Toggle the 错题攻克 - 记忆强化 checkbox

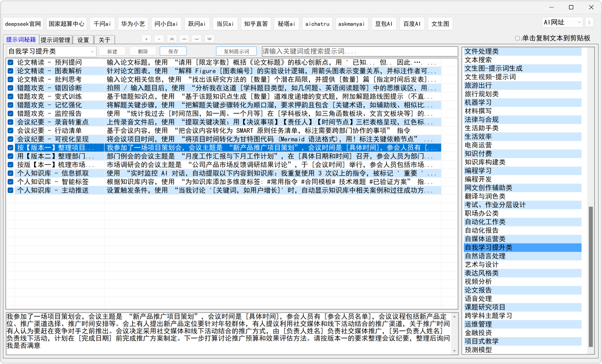(11, 105)
